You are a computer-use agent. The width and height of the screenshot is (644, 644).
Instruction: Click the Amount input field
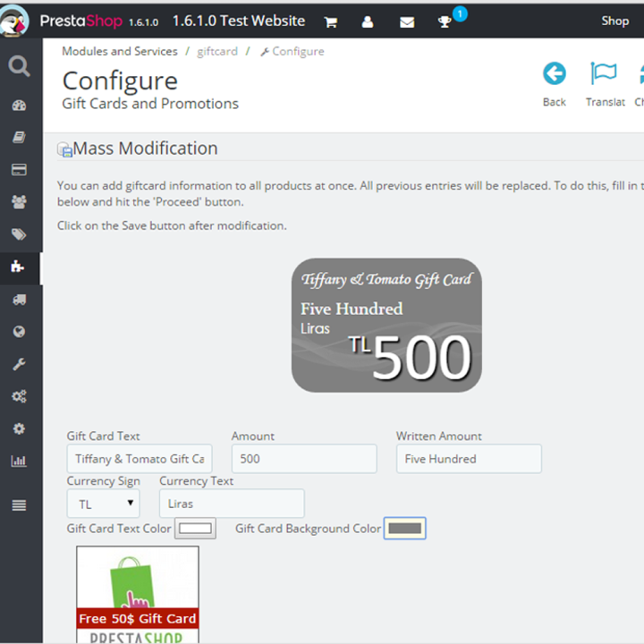pyautogui.click(x=304, y=459)
